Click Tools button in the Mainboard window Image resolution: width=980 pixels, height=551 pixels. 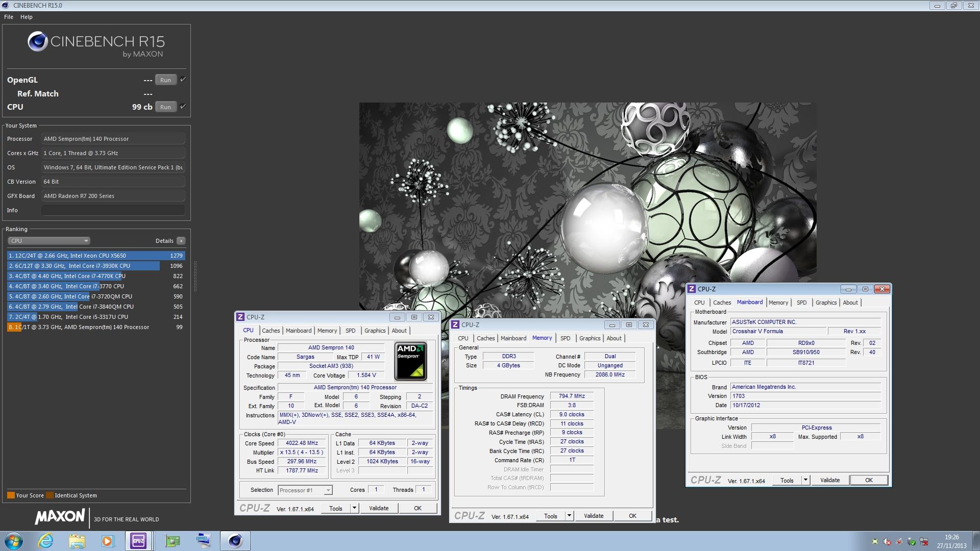click(787, 480)
